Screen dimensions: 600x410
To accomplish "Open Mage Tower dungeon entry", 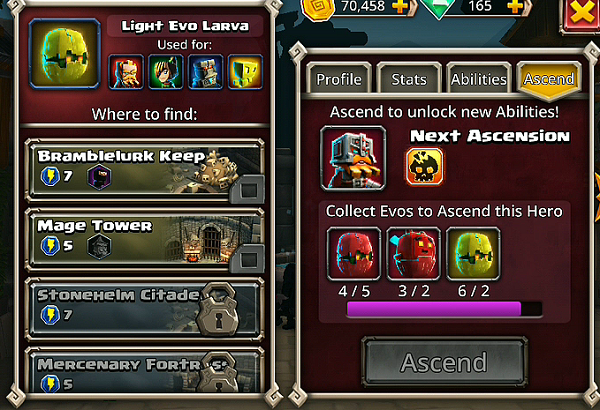I will click(145, 240).
